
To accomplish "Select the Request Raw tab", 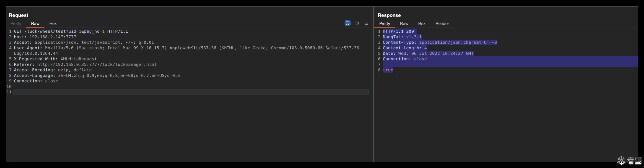I will 35,24.
